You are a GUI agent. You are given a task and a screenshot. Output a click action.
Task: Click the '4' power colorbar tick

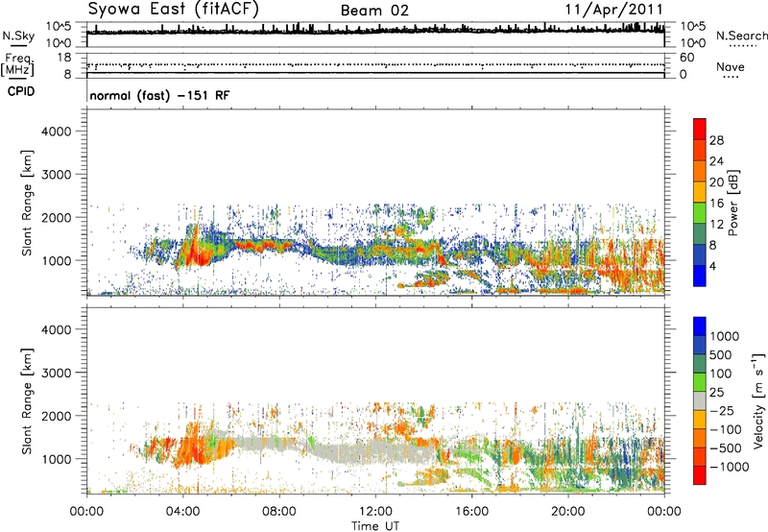(x=713, y=267)
